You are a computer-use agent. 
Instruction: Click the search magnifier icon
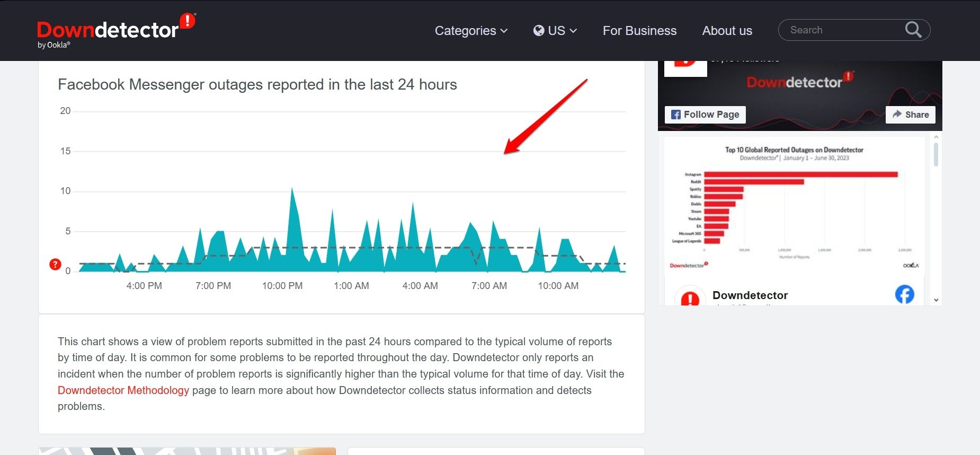tap(913, 30)
